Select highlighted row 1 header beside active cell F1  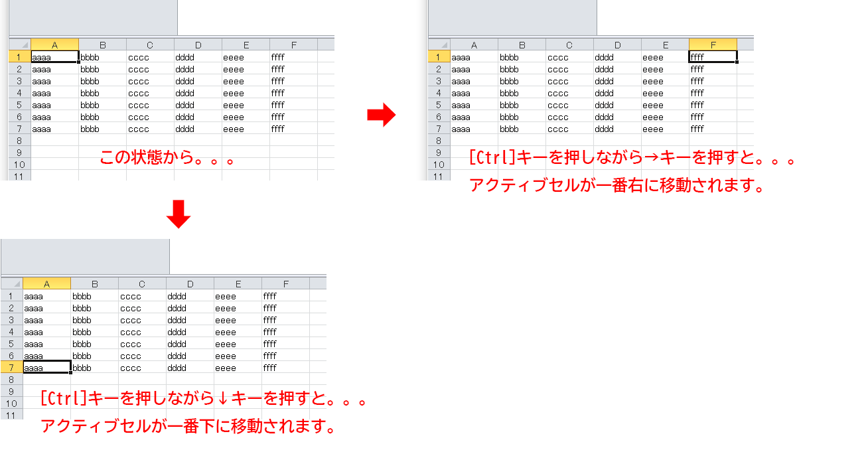coord(439,57)
